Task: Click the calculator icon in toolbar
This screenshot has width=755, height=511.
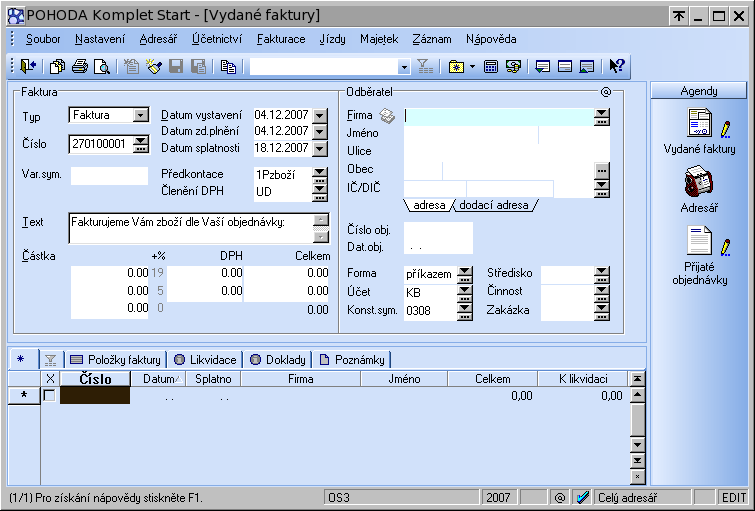Action: [x=491, y=67]
